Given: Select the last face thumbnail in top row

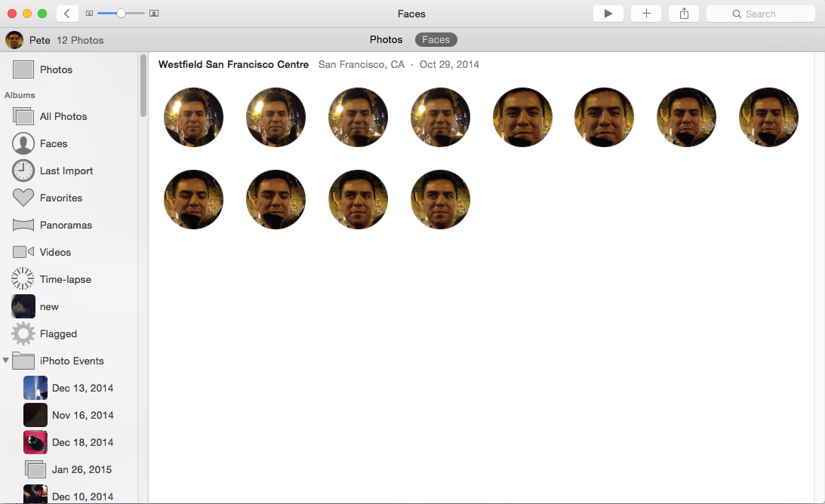Looking at the screenshot, I should 768,117.
